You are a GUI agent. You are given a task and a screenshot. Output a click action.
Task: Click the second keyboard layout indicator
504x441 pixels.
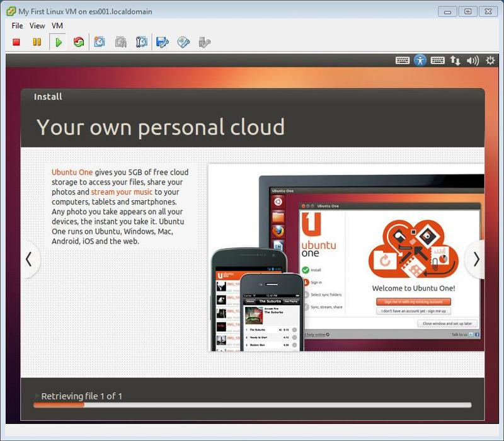tap(437, 60)
